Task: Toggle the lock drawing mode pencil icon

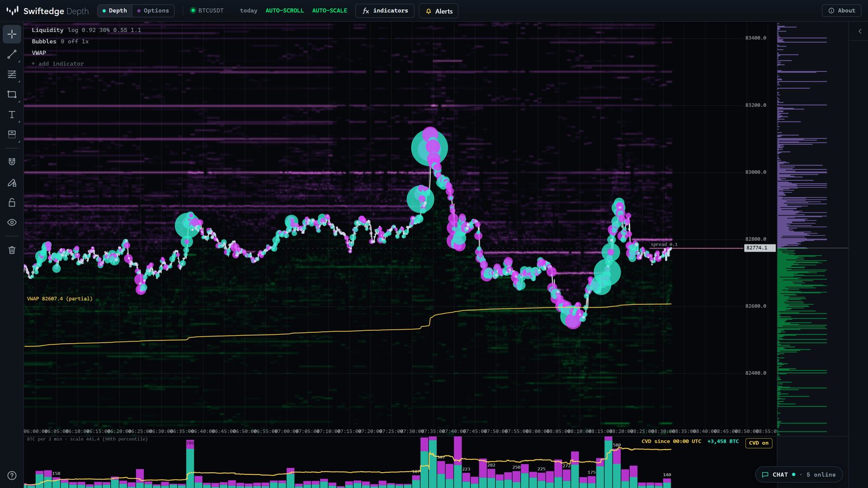Action: (12, 182)
